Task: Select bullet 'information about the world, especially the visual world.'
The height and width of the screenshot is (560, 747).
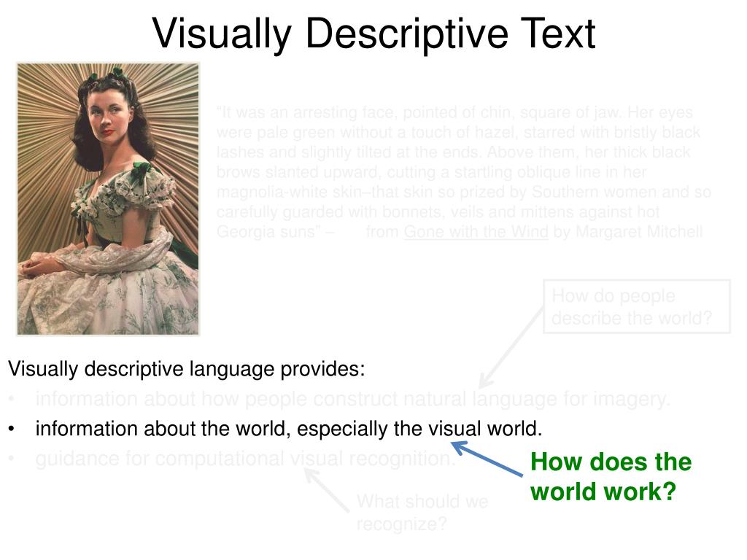Action: [289, 429]
